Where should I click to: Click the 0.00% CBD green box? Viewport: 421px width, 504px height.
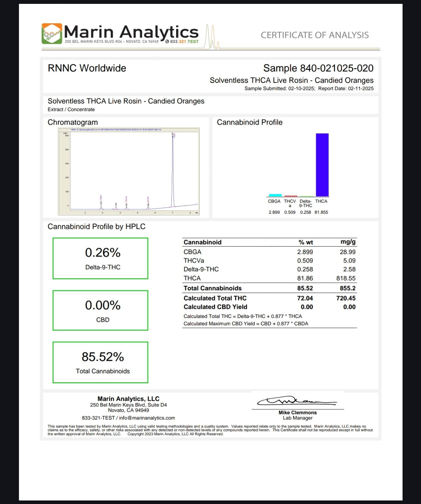pyautogui.click(x=100, y=310)
